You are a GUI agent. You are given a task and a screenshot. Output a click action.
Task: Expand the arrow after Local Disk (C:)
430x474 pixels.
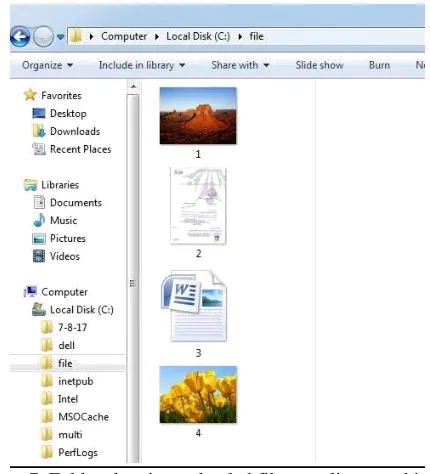(240, 36)
